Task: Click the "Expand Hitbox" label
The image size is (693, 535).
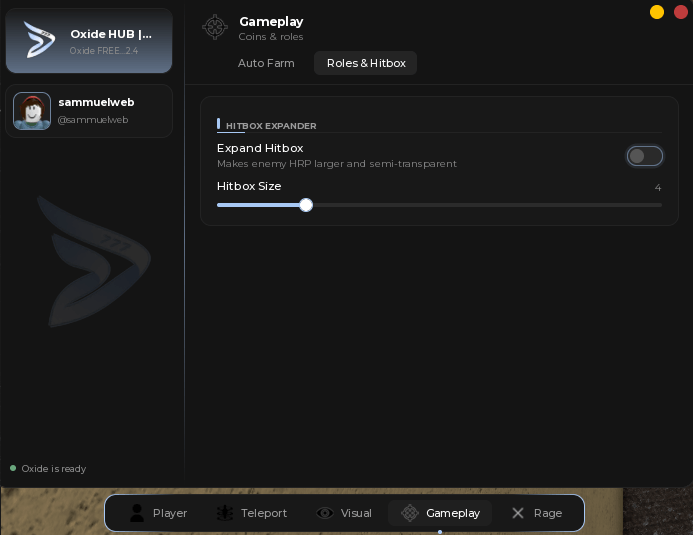Action: coord(260,148)
